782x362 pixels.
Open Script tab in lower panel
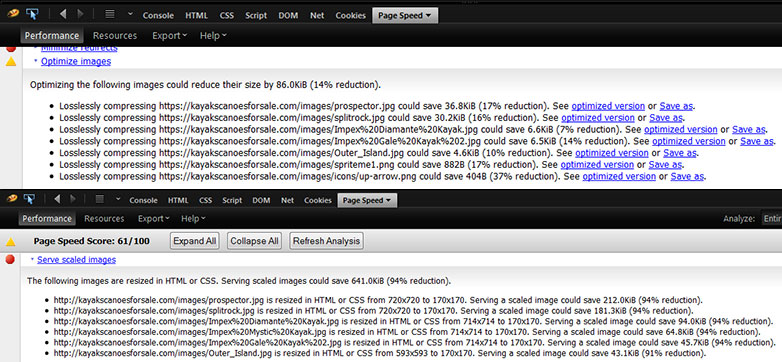(x=232, y=200)
